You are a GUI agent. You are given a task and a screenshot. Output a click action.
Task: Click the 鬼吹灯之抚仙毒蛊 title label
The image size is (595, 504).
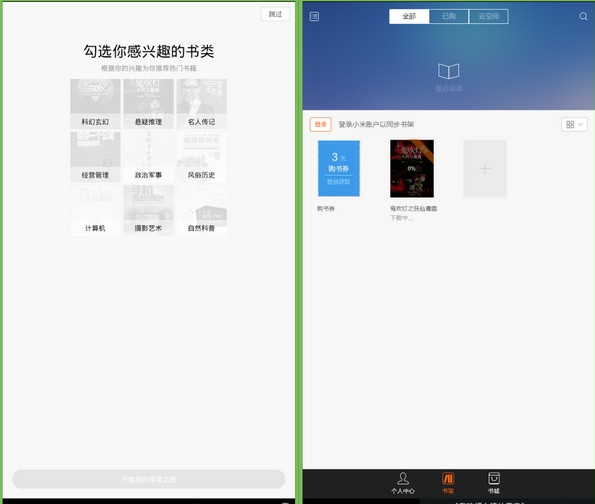click(414, 208)
